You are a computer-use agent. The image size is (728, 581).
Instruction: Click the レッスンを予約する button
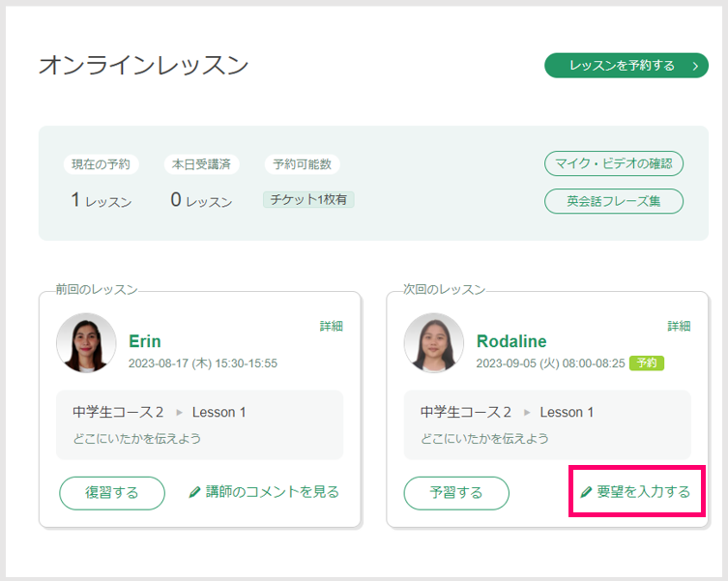tap(626, 66)
